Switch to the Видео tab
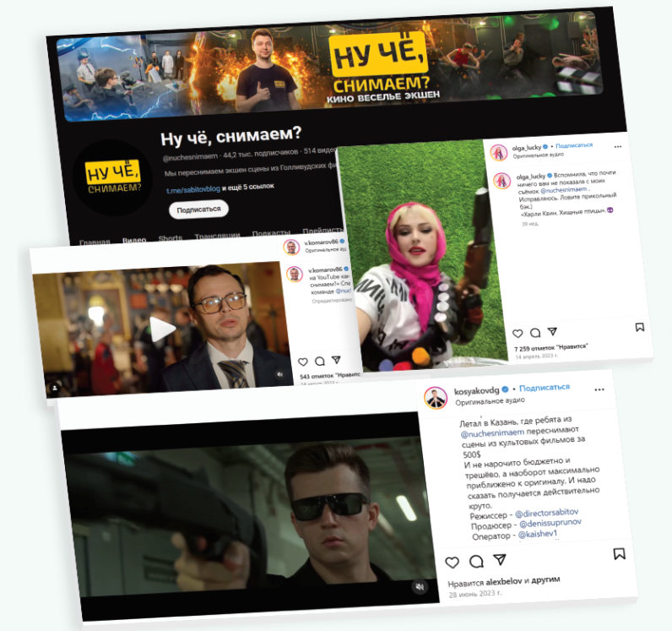This screenshot has height=631, width=672. tap(134, 240)
